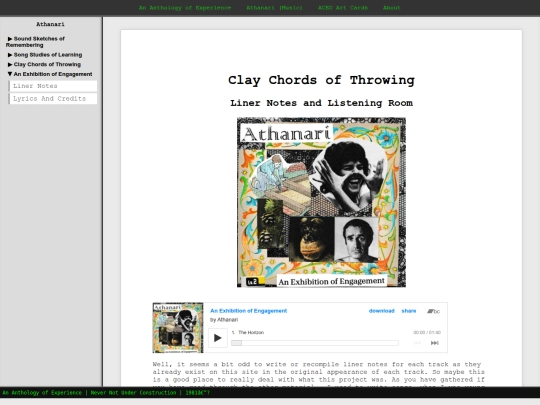Open An Anthology of Experience nav link
This screenshot has height=405, width=540.
click(185, 8)
